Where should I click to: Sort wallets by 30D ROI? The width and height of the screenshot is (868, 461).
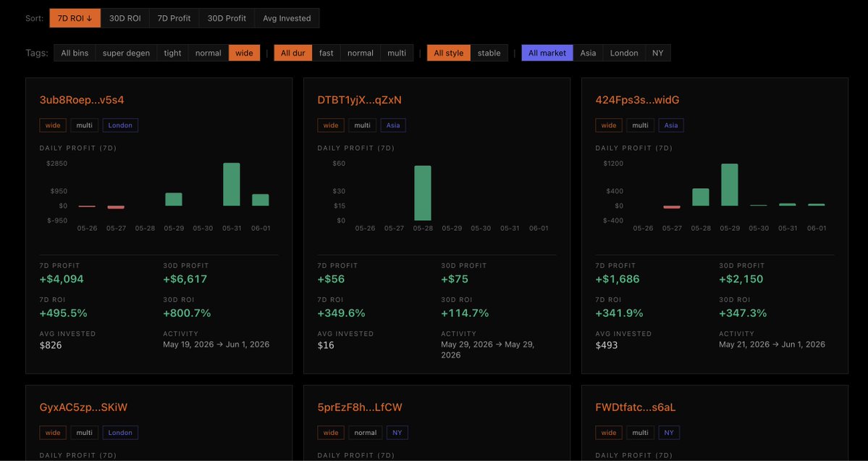pyautogui.click(x=125, y=18)
